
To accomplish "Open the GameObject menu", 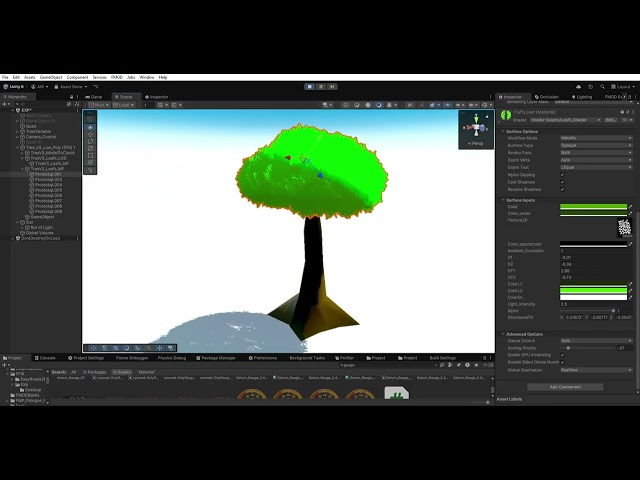I will point(51,77).
